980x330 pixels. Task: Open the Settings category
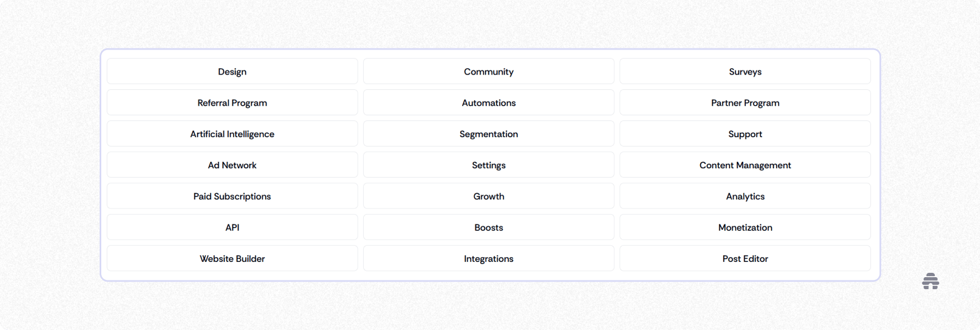click(x=488, y=164)
